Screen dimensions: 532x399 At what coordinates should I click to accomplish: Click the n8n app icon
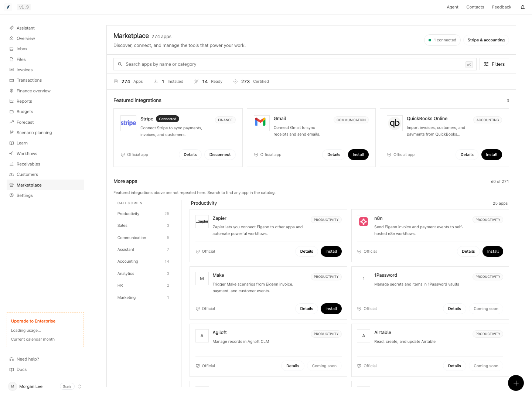[364, 222]
